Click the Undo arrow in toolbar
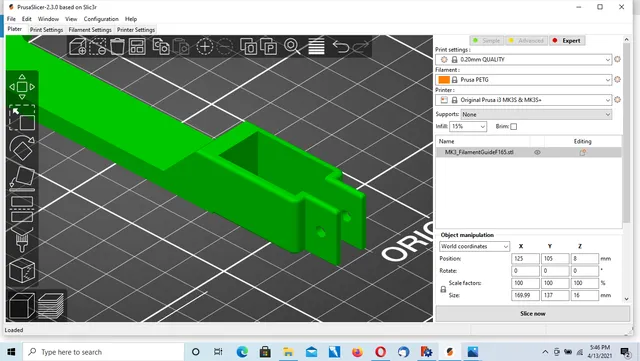Screen dimensions: 640x361 [340, 47]
